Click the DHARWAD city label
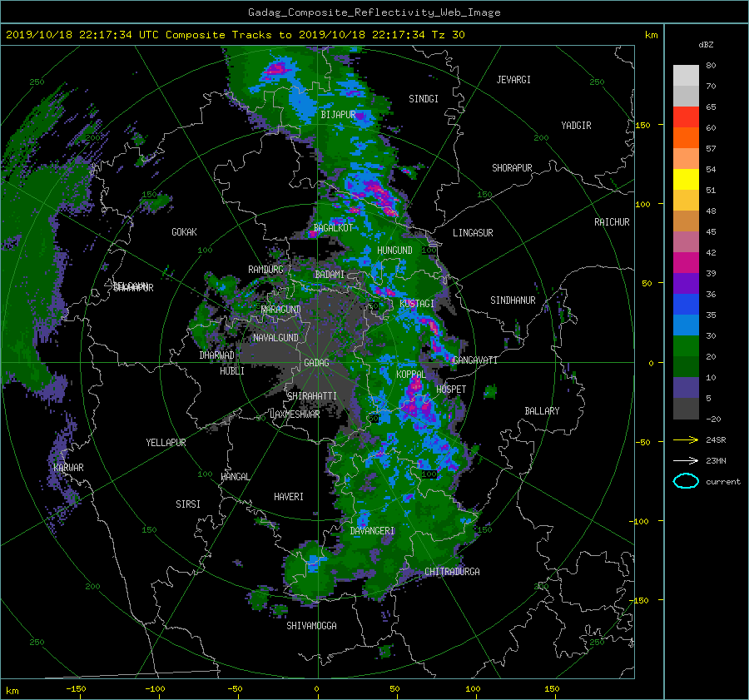This screenshot has height=700, width=749. coord(217,355)
